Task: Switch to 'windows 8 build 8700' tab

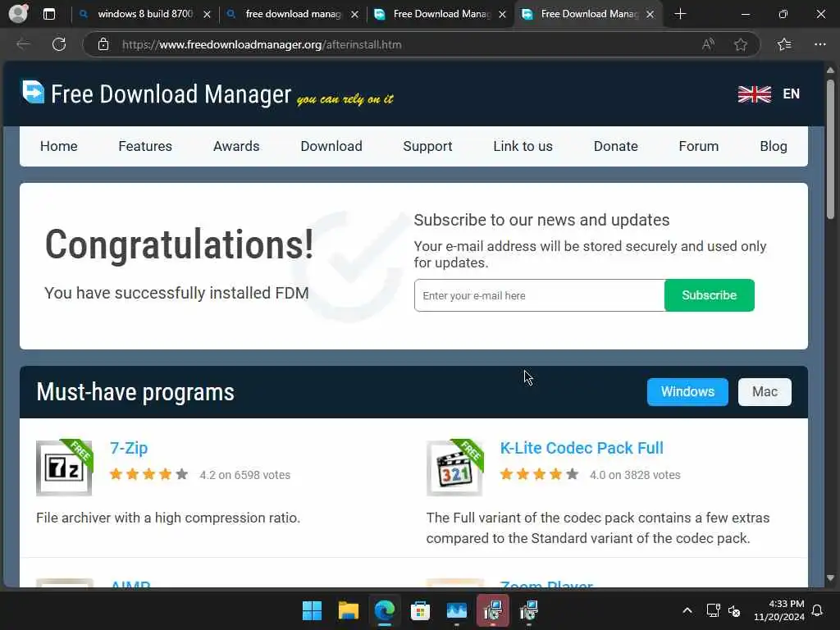Action: click(145, 14)
